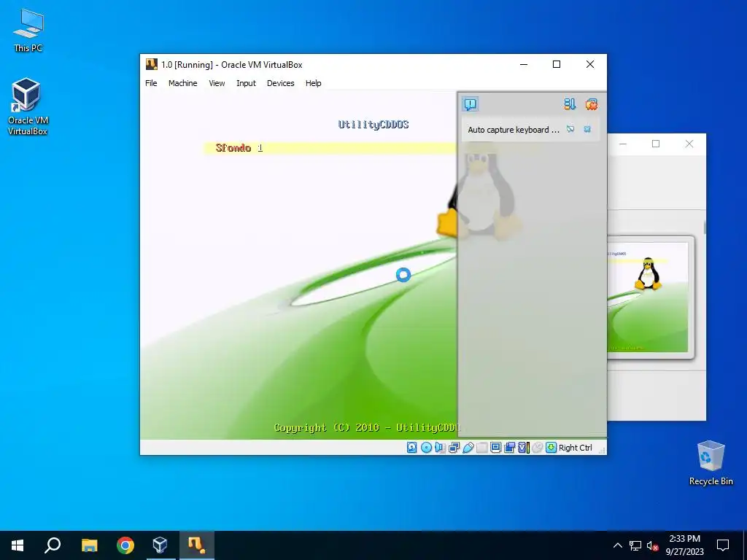The height and width of the screenshot is (560, 747).
Task: Open the Help menu
Action: point(314,83)
